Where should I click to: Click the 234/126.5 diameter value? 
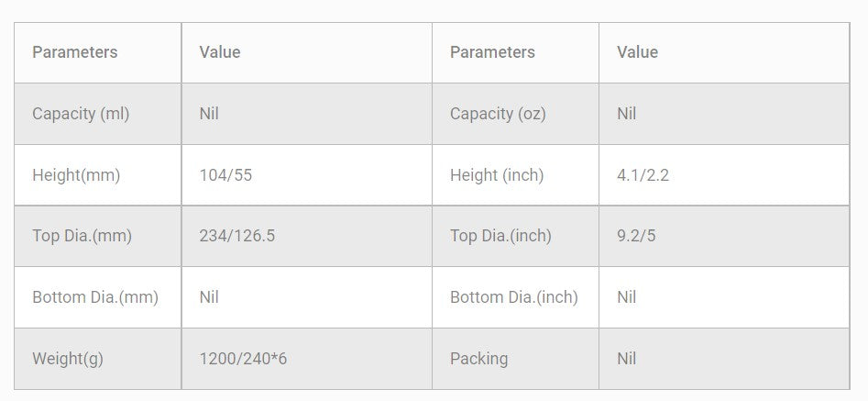[237, 236]
